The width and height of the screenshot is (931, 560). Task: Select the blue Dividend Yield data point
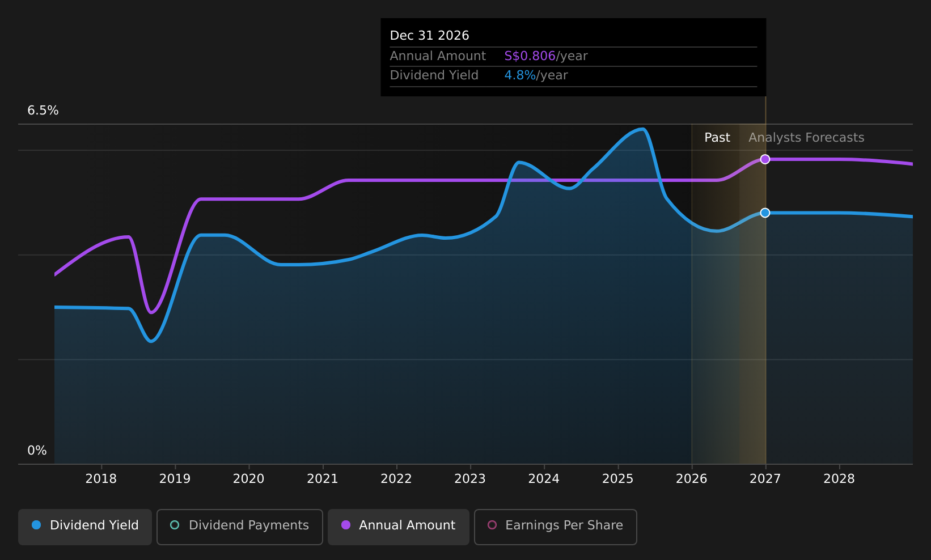click(765, 213)
